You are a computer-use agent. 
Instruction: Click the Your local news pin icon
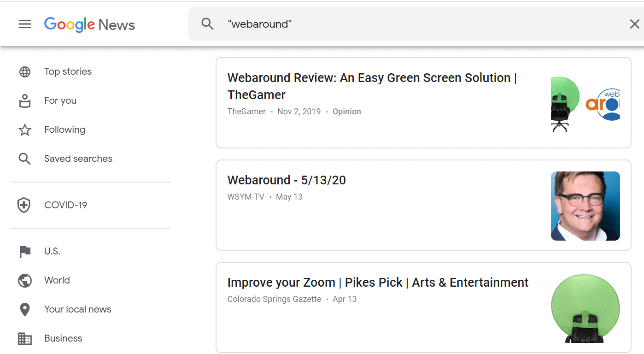pyautogui.click(x=25, y=309)
